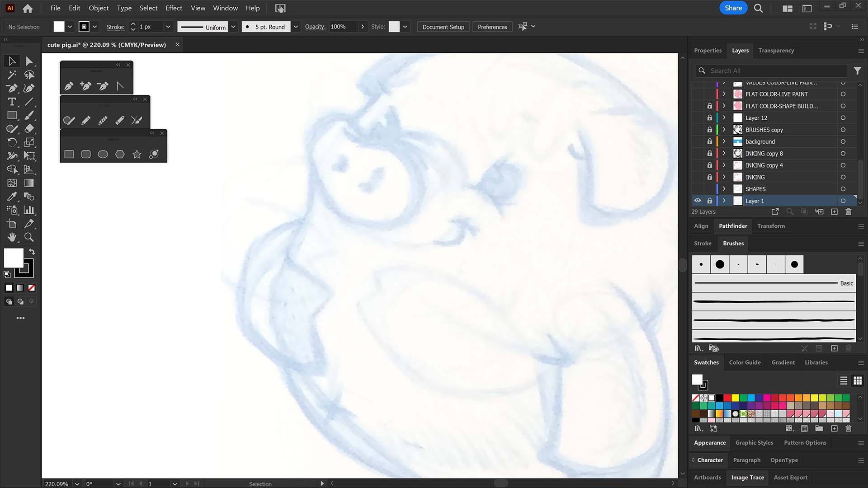
Task: Select the Gradient tool
Action: coord(29,183)
